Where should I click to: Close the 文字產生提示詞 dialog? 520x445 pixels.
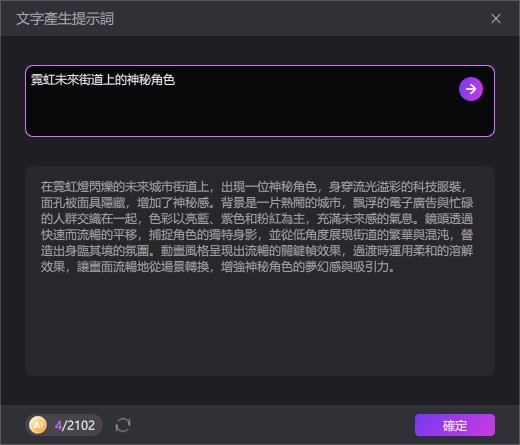click(496, 19)
